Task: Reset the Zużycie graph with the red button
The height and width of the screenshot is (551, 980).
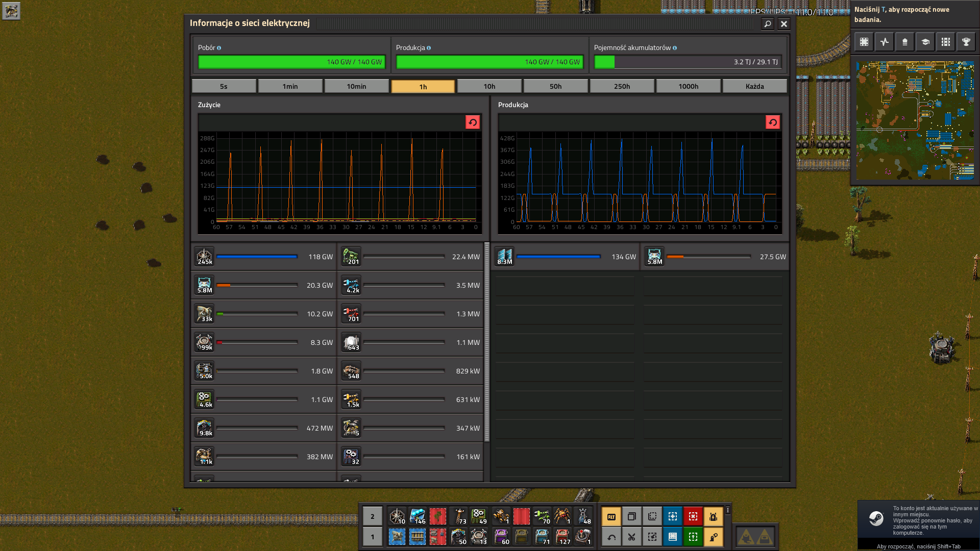Action: tap(472, 122)
